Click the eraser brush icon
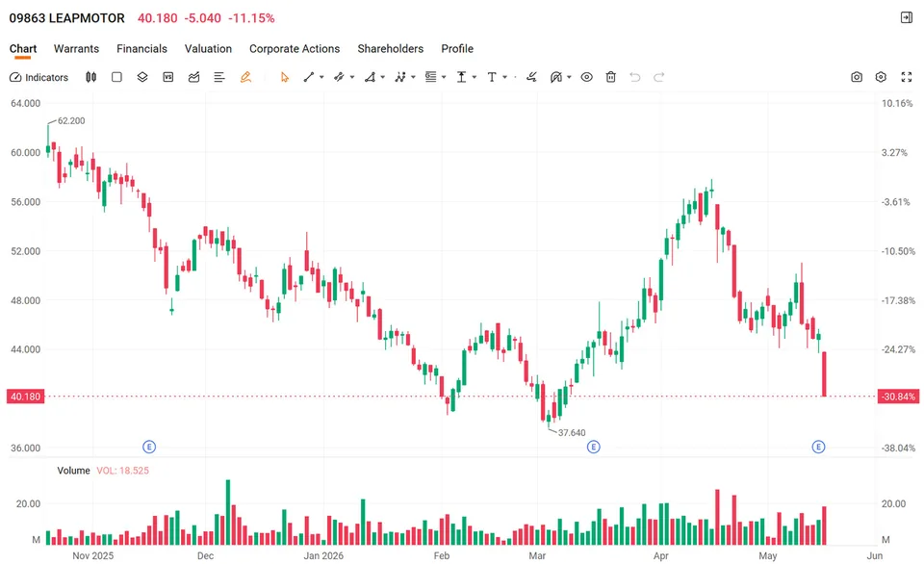This screenshot has height=564, width=924. coord(531,77)
